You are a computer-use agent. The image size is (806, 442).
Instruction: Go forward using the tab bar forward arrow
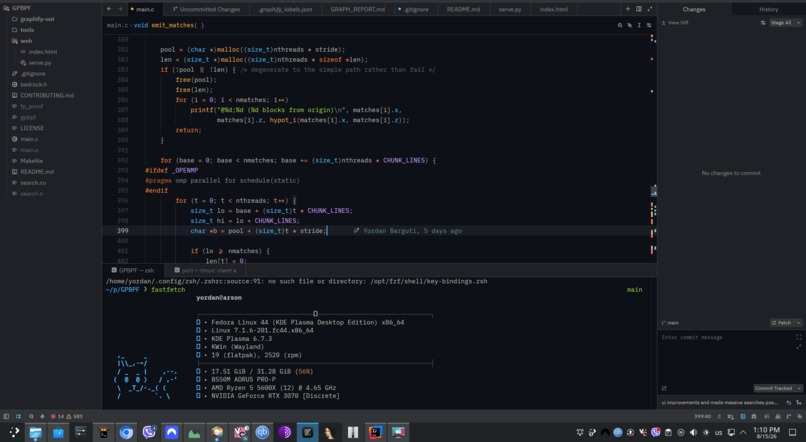[x=120, y=9]
